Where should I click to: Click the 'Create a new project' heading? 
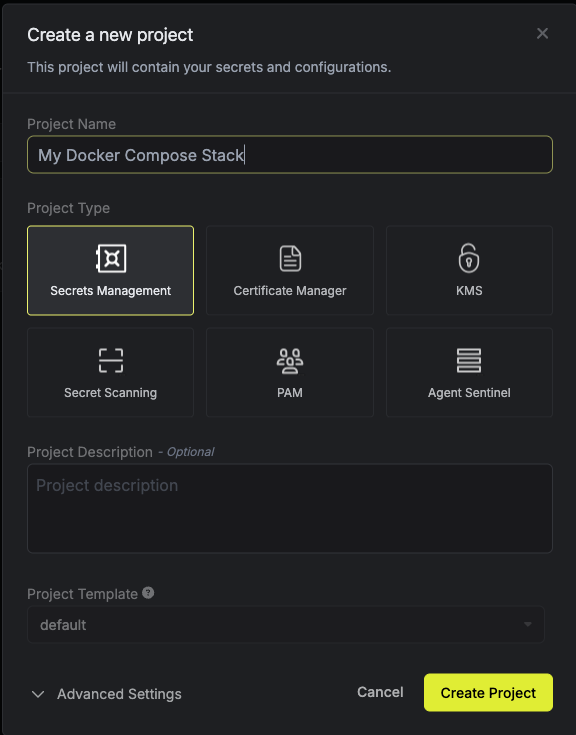coord(110,35)
